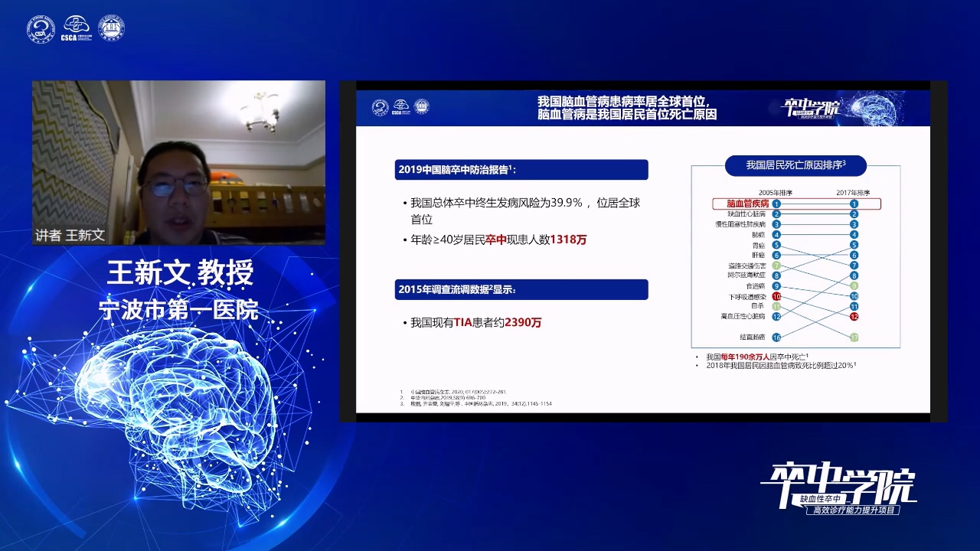
Task: Click the third round emblem in top-left logos
Action: tap(112, 28)
